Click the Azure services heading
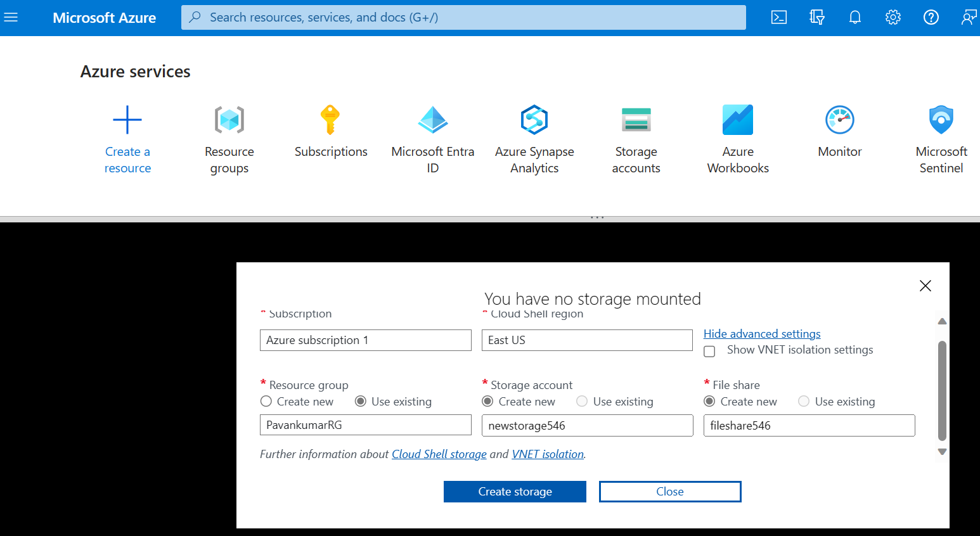Viewport: 980px width, 536px height. pyautogui.click(x=135, y=72)
